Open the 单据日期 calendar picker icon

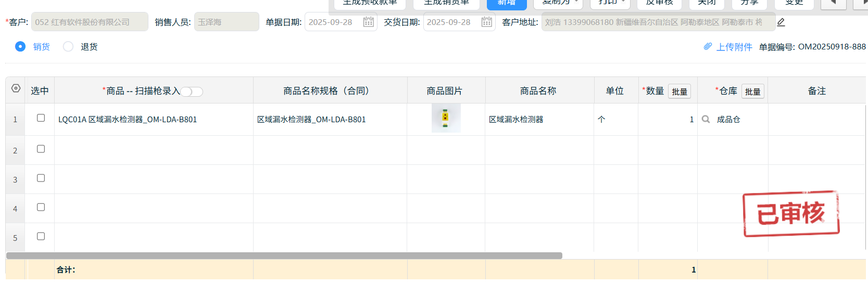[x=368, y=22]
